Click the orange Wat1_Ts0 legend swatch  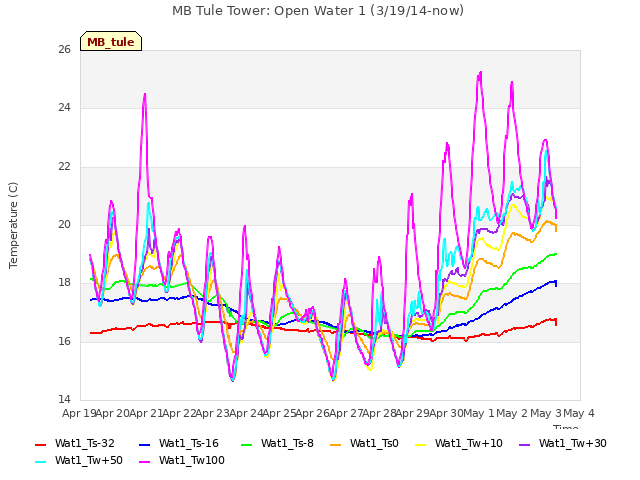[x=336, y=444]
